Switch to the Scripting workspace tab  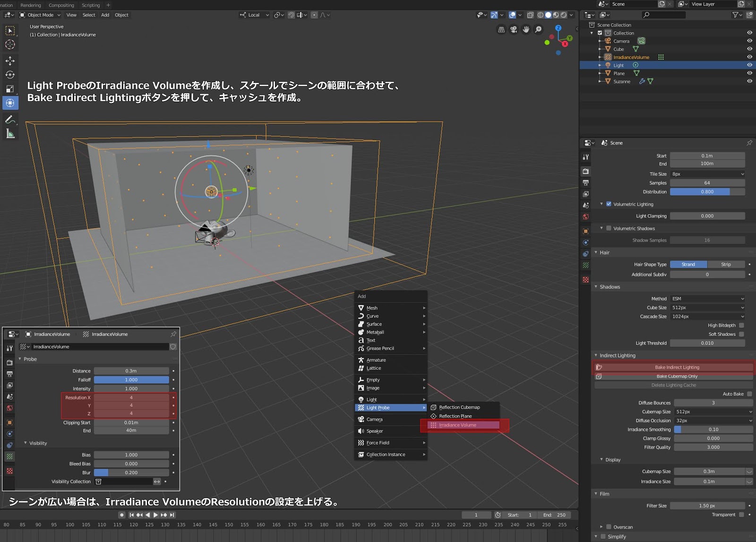(x=91, y=5)
